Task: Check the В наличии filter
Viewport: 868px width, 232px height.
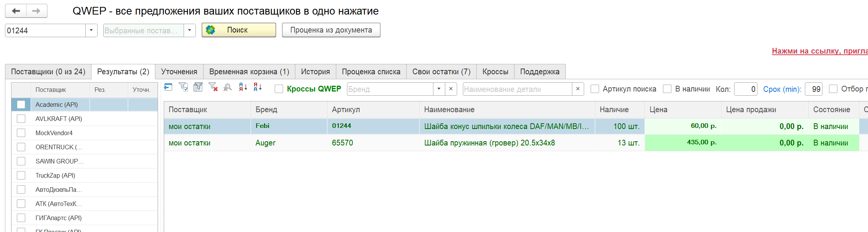Action: click(x=667, y=89)
